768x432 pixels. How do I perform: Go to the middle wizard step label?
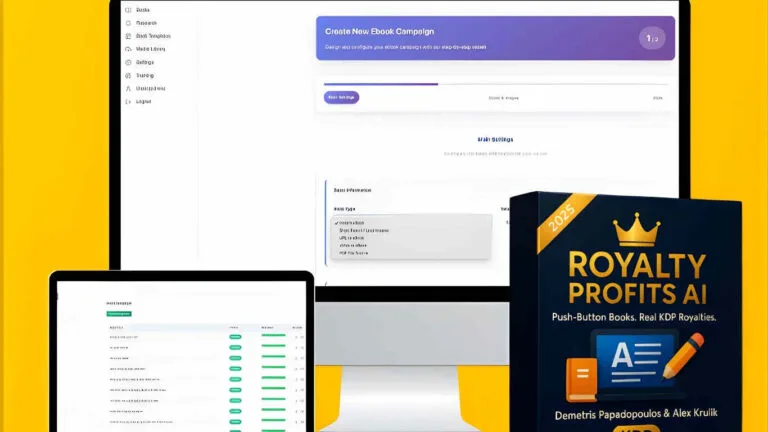[504, 98]
